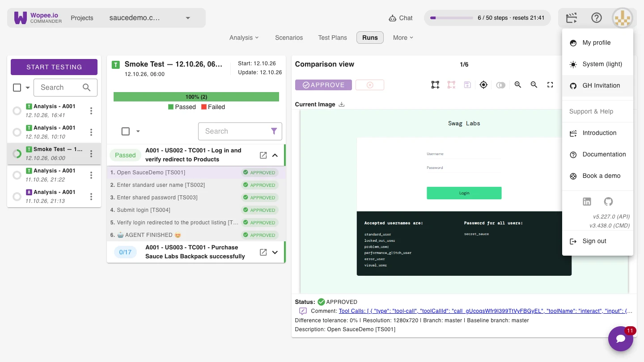
Task: Open the saucedemo project dropdown
Action: pos(150,18)
